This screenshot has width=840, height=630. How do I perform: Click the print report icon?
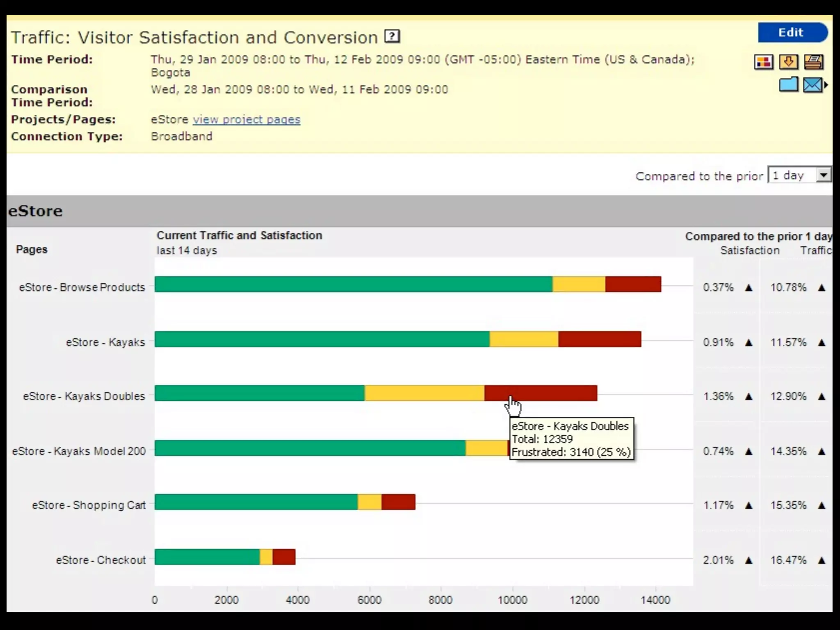click(x=813, y=62)
